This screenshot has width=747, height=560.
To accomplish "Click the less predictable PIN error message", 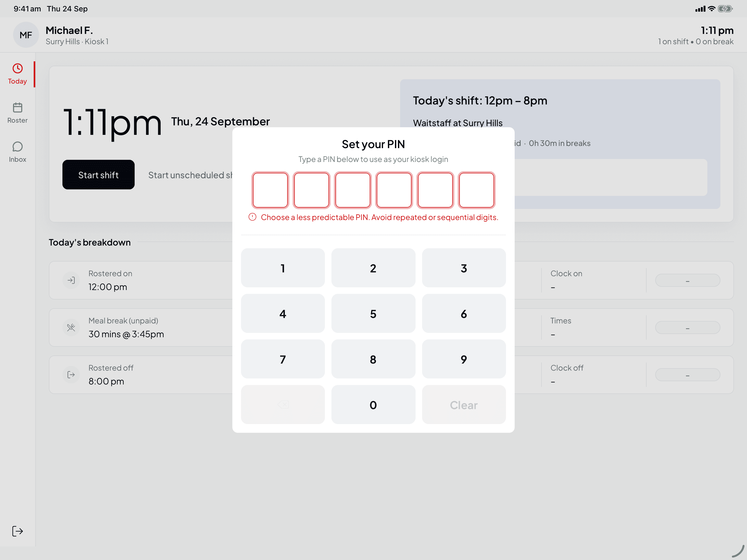I will point(379,217).
